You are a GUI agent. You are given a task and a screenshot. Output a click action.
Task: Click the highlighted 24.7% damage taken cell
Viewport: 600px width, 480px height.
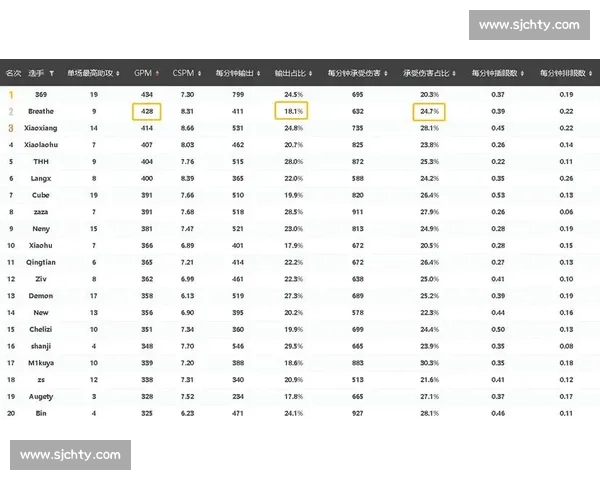click(x=429, y=112)
